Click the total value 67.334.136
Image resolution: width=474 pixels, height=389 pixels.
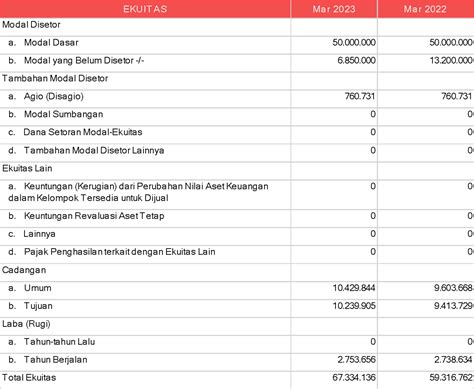point(354,378)
